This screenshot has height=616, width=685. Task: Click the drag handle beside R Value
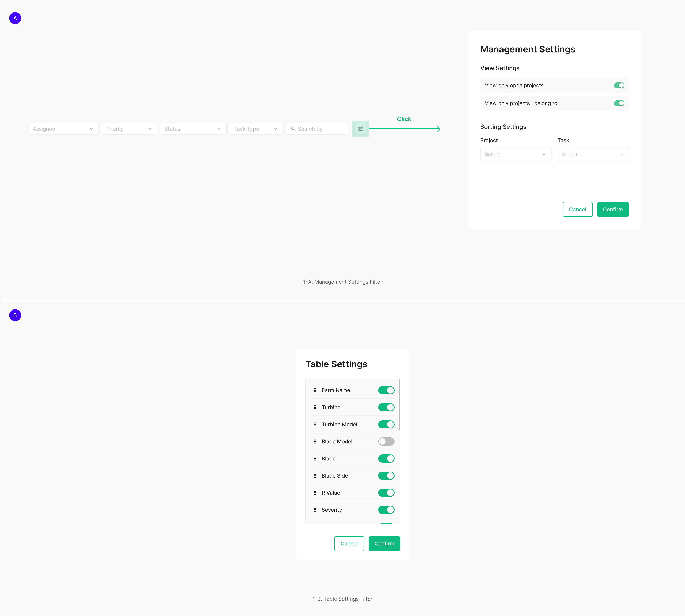click(x=315, y=493)
